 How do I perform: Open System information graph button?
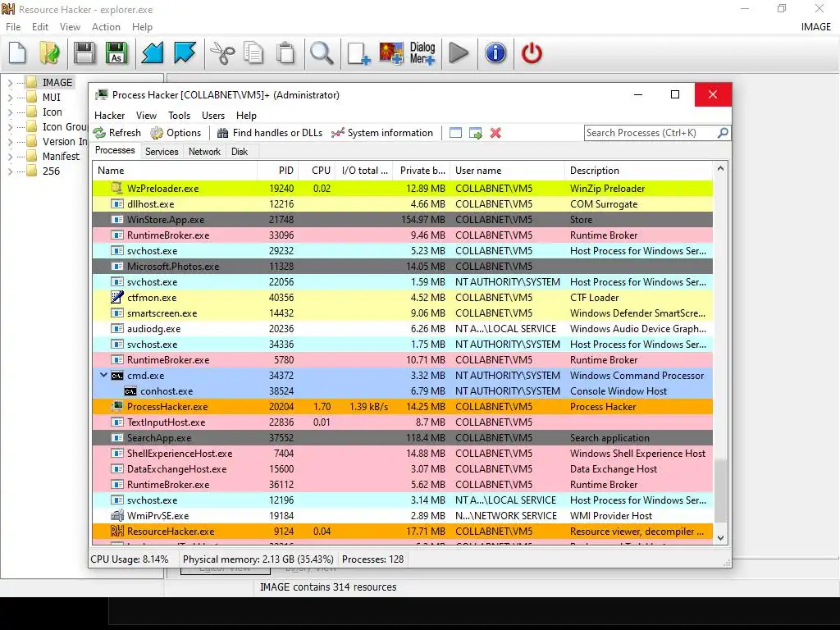click(x=382, y=133)
